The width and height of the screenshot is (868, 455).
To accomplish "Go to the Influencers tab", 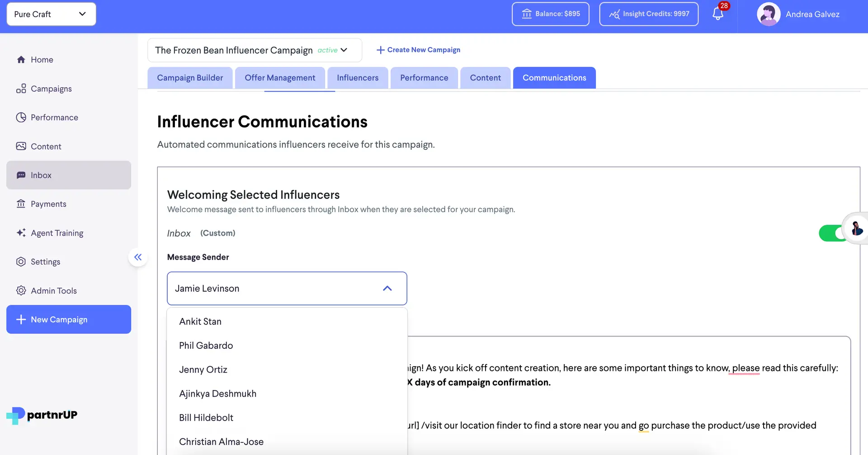I will 358,78.
